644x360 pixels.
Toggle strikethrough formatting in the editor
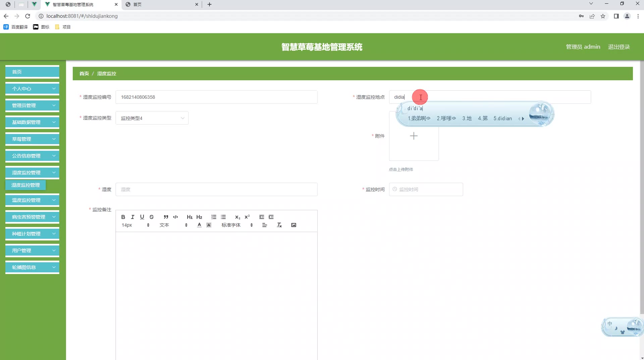tap(152, 217)
